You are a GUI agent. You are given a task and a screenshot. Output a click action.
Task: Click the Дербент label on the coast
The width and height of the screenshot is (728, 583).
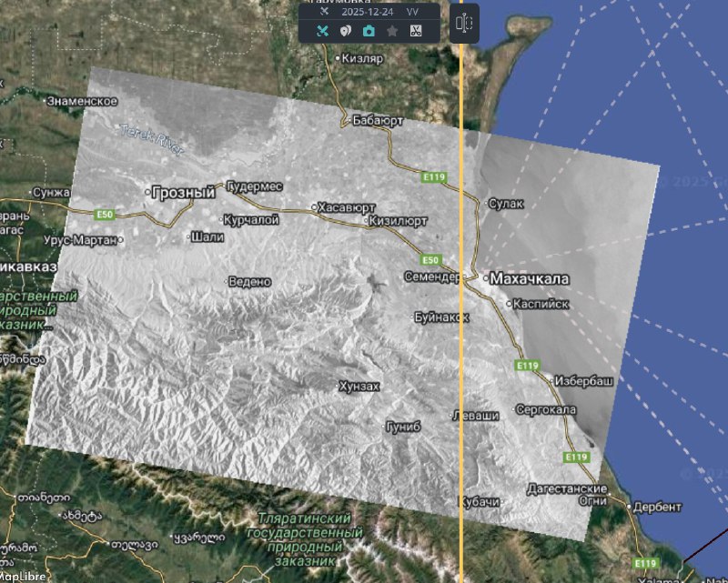coord(656,507)
